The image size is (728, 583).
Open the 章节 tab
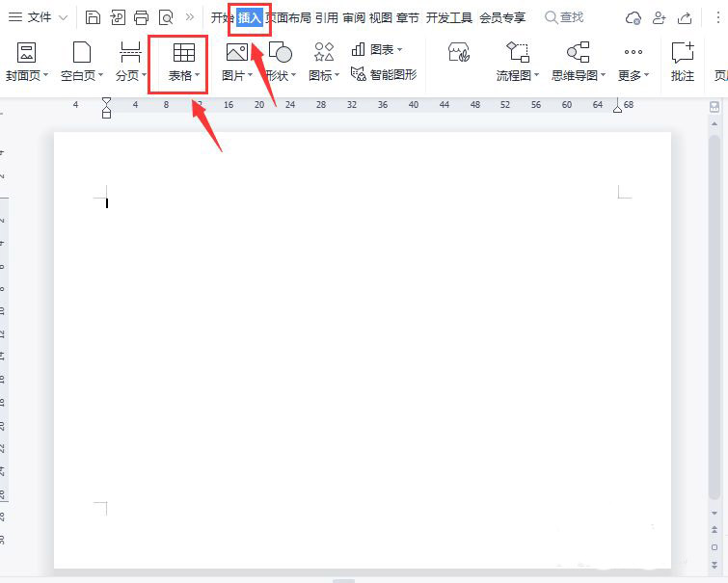pyautogui.click(x=408, y=17)
